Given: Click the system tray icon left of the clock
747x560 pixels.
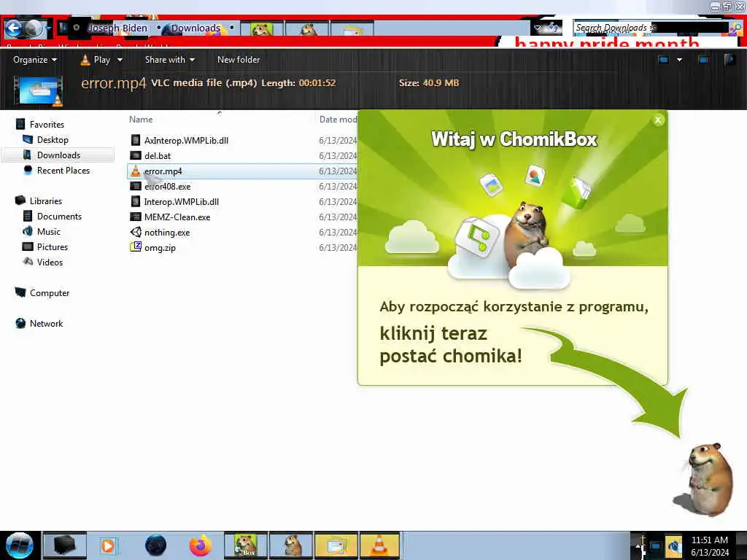Looking at the screenshot, I should [673, 545].
